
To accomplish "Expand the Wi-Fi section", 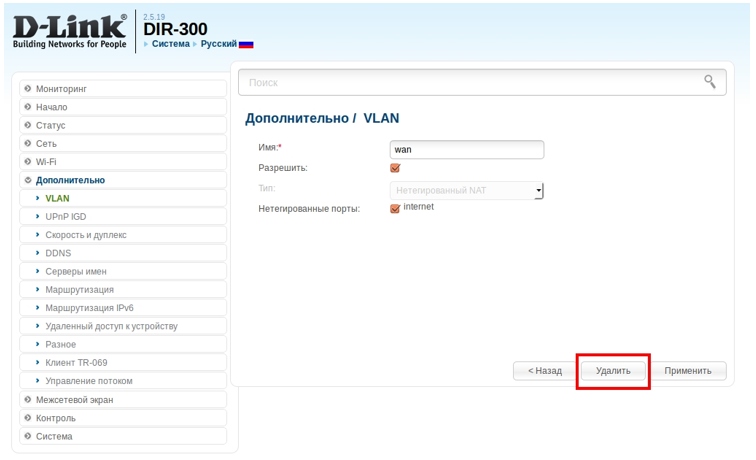I will pyautogui.click(x=46, y=162).
